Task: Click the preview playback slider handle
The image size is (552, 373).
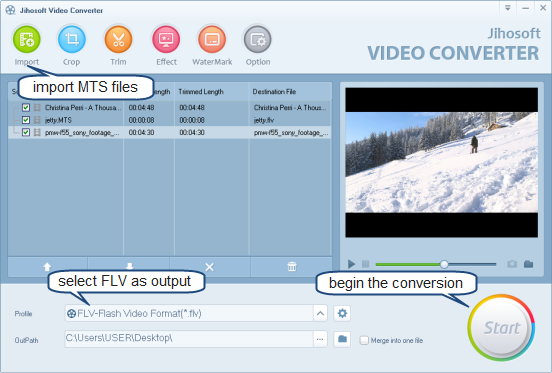Action: (444, 264)
